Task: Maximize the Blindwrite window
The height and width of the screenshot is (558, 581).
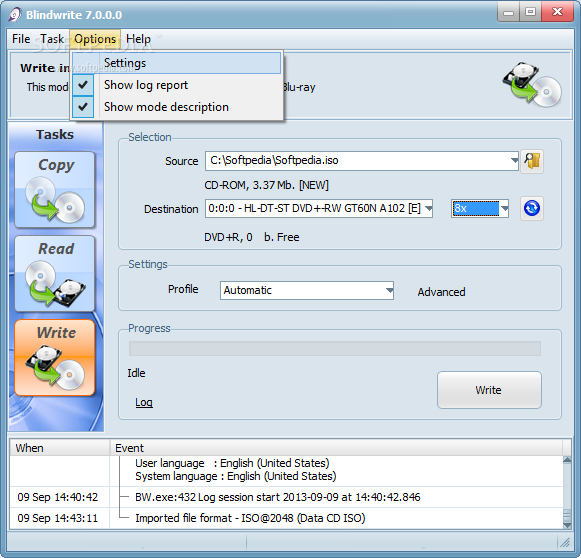Action: 530,13
